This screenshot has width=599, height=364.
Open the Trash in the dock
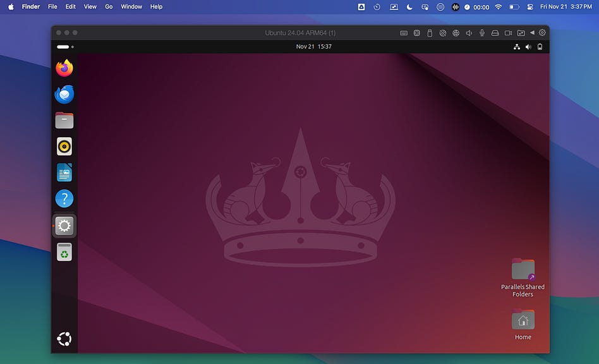click(64, 252)
